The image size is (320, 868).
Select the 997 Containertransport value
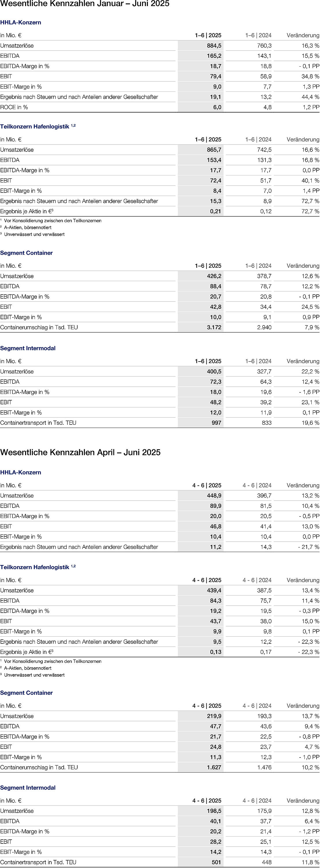pos(217,422)
